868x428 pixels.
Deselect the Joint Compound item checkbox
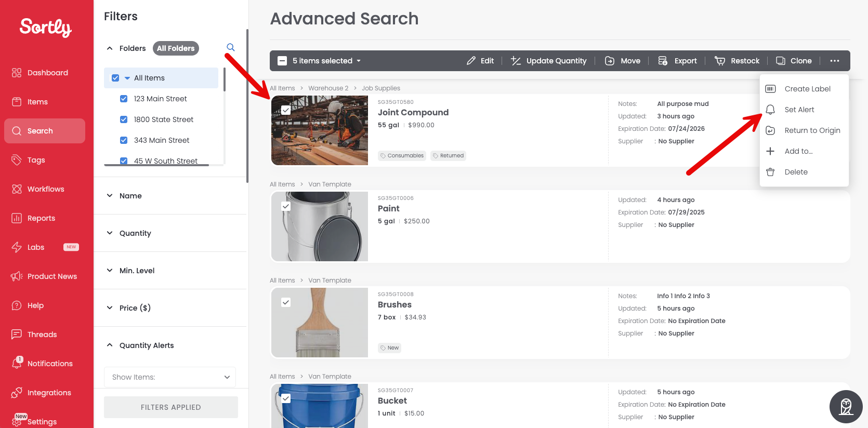point(286,110)
